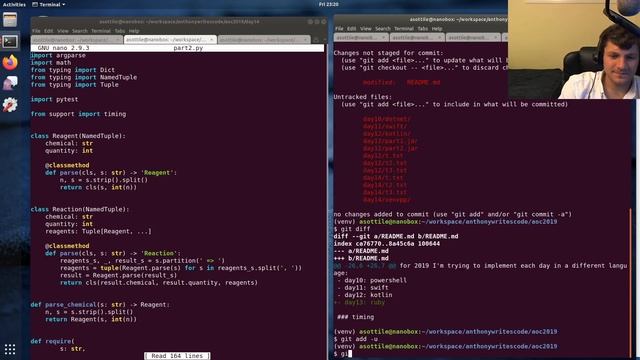This screenshot has height=360, width=640.
Task: Click the 'part2.py' filename in nano header
Action: 188,48
